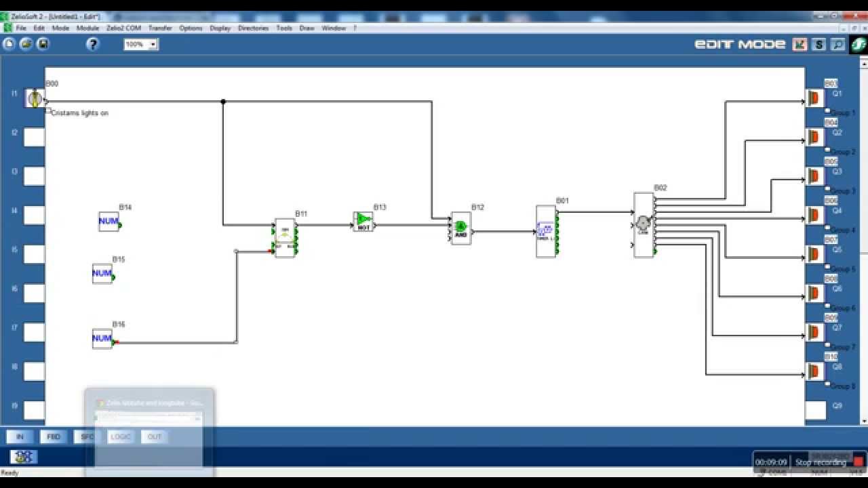Select the Q8 output block B10
The width and height of the screenshot is (868, 488).
click(x=814, y=371)
